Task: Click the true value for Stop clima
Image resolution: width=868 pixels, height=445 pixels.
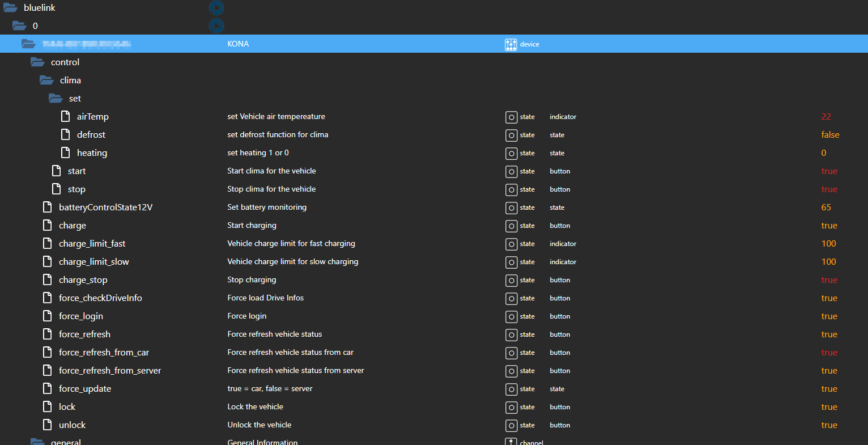Action: 829,189
